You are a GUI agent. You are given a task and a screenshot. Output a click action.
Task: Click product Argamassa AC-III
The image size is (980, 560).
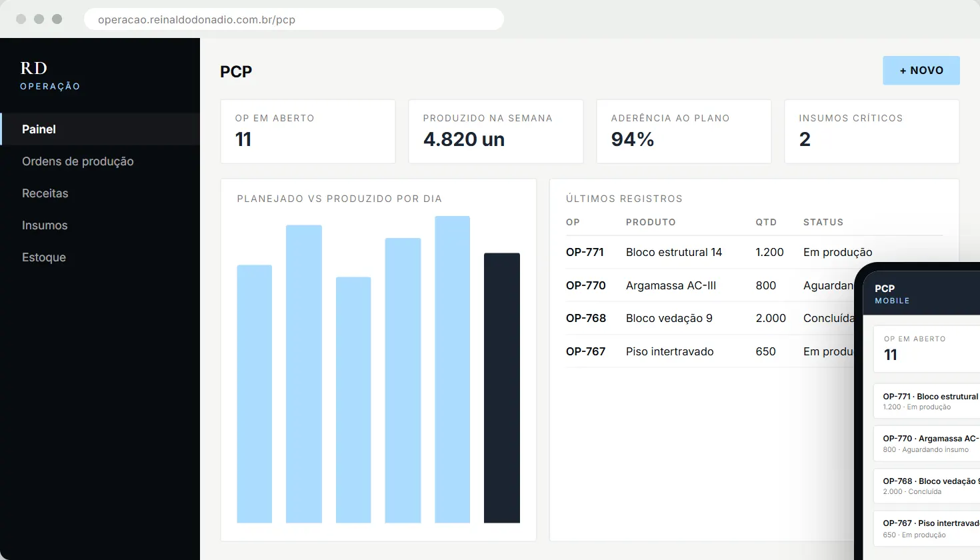point(671,285)
